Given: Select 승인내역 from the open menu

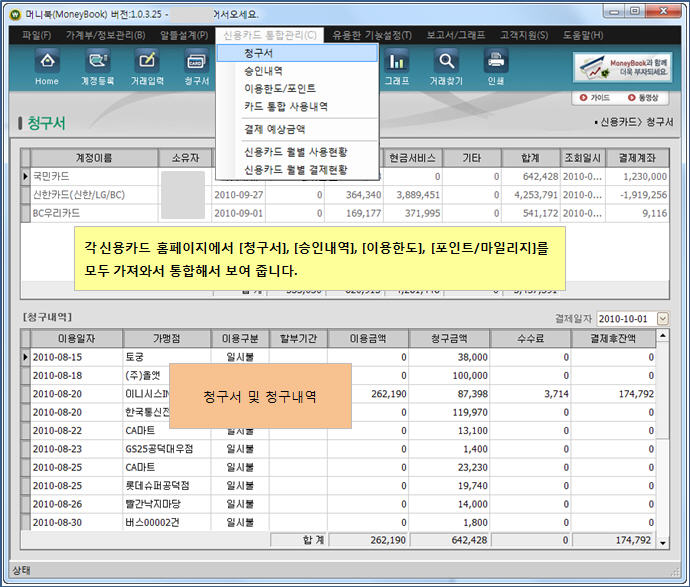Looking at the screenshot, I should 263,72.
